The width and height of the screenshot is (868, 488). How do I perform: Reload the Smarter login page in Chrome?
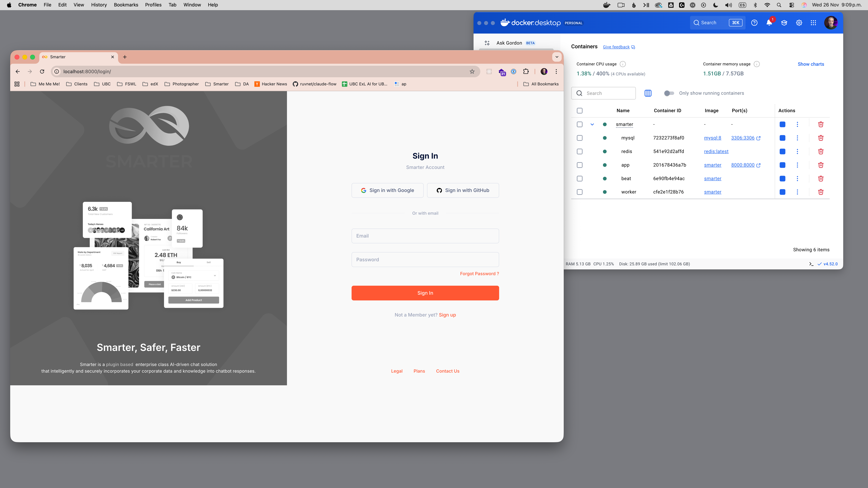click(42, 71)
